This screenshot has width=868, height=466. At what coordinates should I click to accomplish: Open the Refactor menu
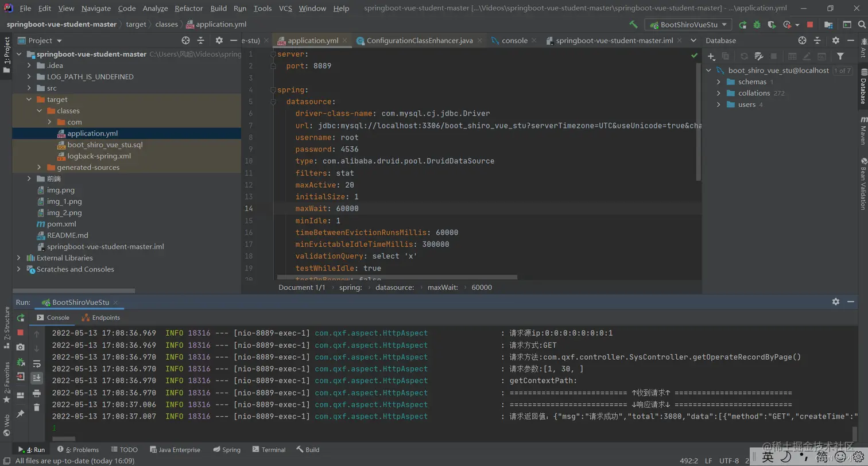coord(189,8)
